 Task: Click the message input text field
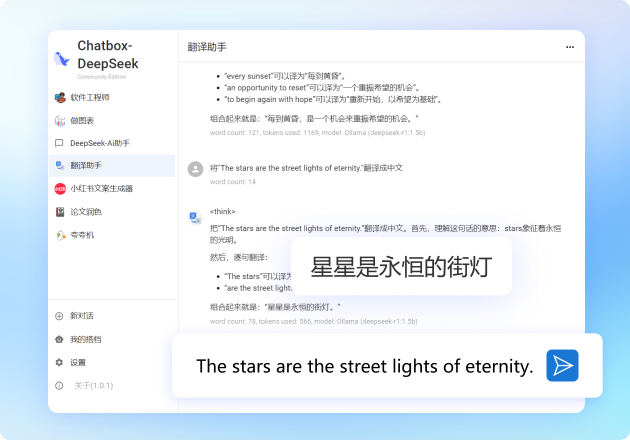click(364, 367)
